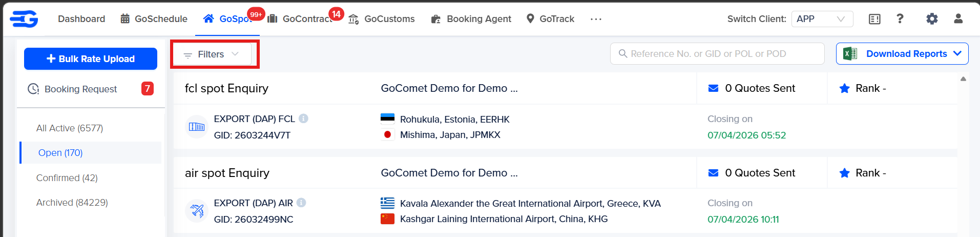The image size is (980, 237).
Task: Click the GoComet logo icon
Action: (x=24, y=19)
